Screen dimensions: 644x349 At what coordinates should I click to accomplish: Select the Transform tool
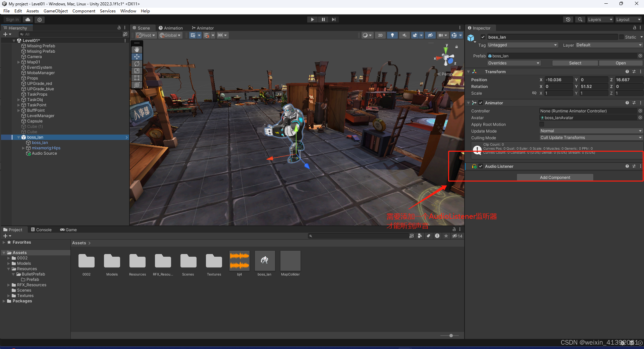point(137,85)
